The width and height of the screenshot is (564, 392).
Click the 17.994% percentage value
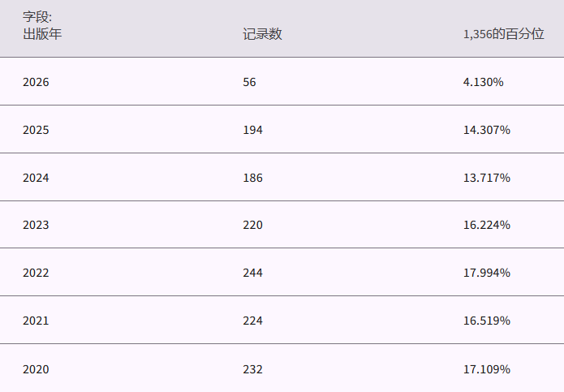click(486, 273)
